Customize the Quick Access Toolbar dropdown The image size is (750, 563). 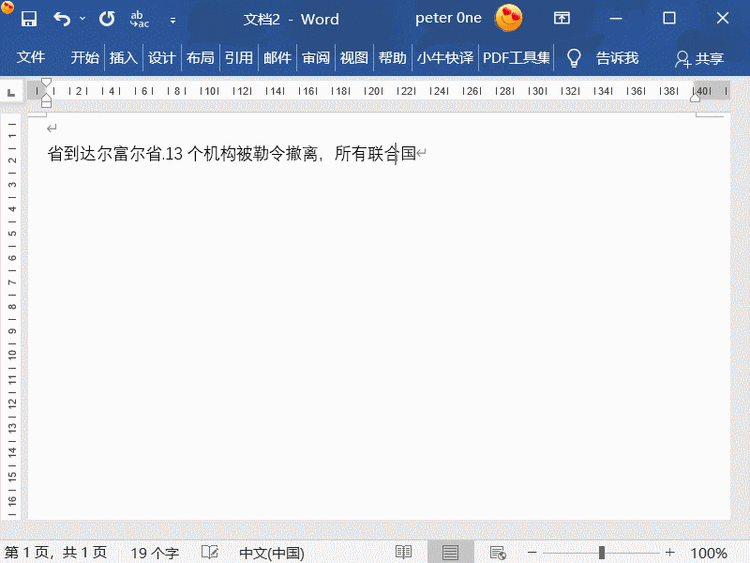(173, 20)
